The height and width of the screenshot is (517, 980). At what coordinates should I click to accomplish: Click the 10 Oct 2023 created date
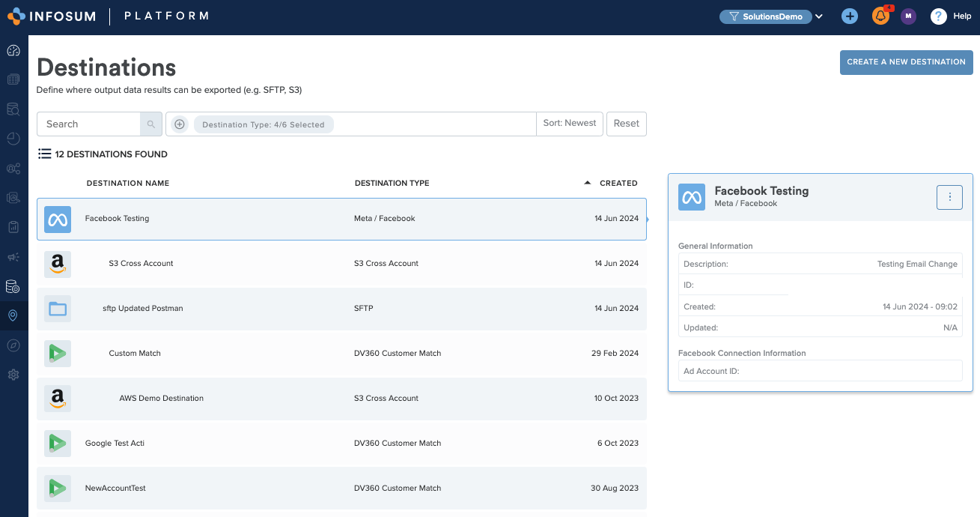[x=616, y=399]
